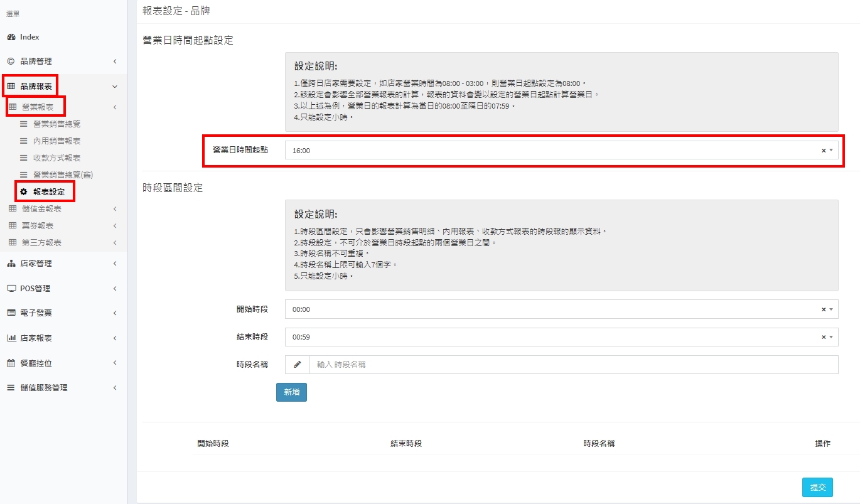Open the 結束時段 dropdown showing 00:59
The image size is (860, 504).
pyautogui.click(x=552, y=337)
